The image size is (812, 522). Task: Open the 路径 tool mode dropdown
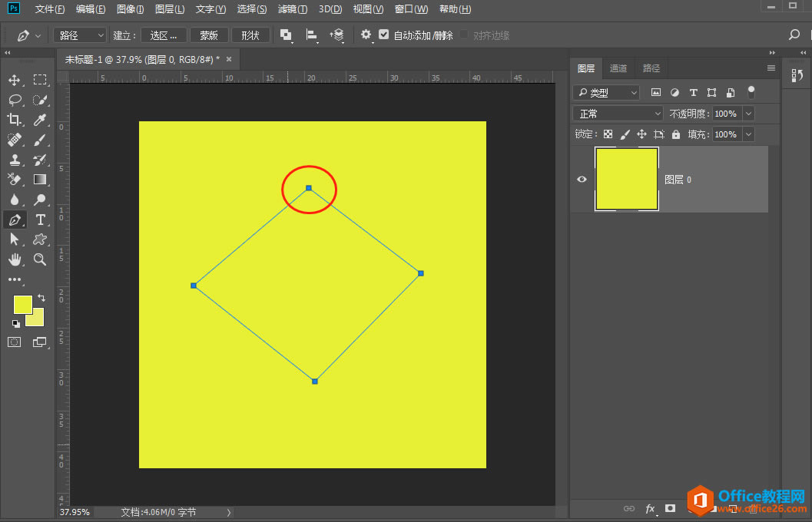coord(80,35)
